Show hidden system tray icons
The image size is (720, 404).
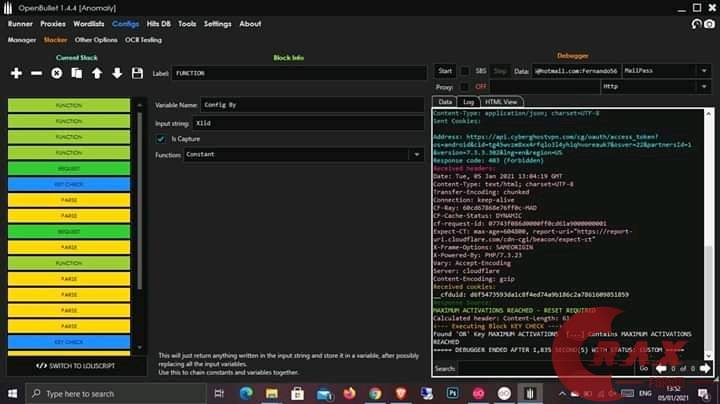(562, 393)
